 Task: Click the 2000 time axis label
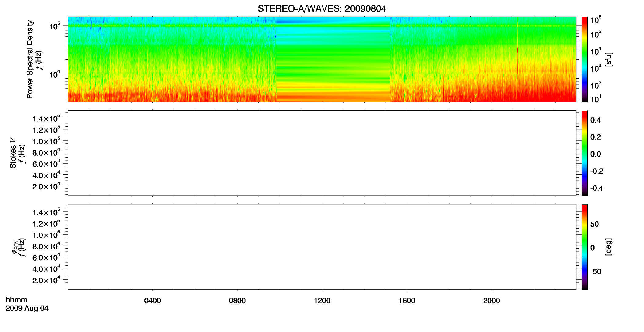coord(492,301)
